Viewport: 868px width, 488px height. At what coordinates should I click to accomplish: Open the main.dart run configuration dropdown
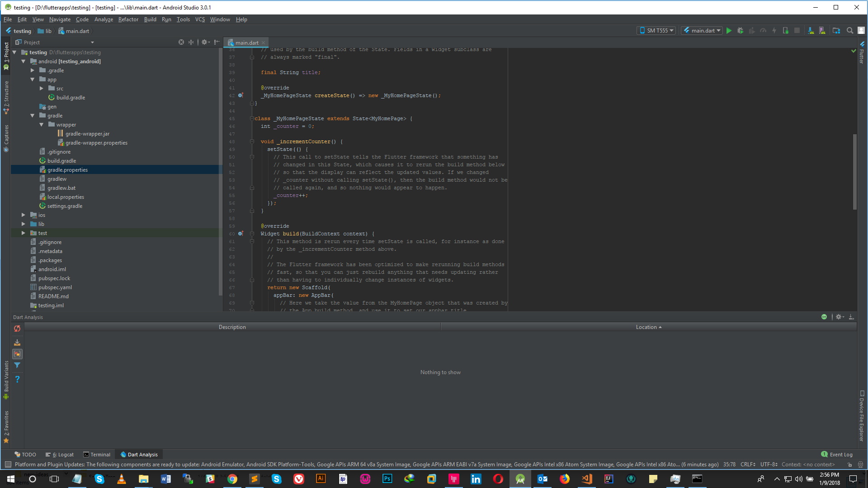tap(702, 31)
